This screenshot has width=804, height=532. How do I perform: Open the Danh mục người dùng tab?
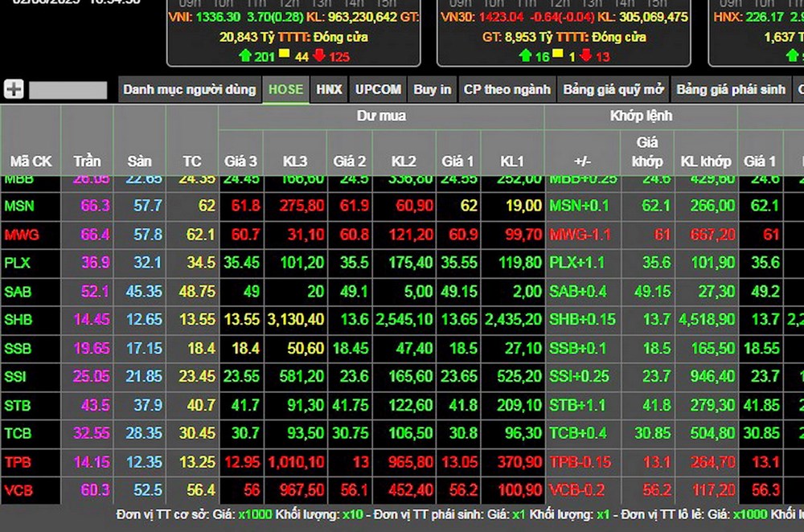(190, 90)
